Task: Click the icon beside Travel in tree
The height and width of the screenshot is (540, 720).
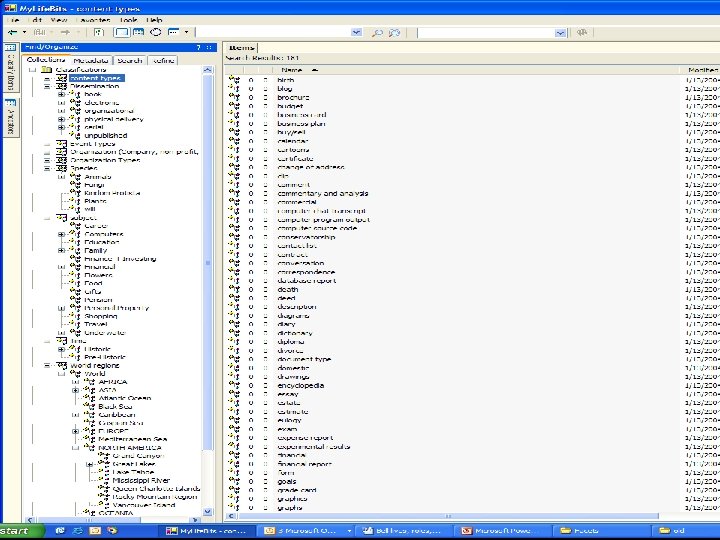Action: click(x=76, y=324)
